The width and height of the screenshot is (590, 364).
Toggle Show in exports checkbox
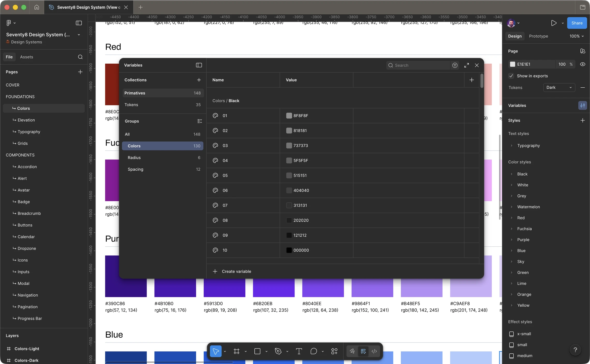click(511, 76)
